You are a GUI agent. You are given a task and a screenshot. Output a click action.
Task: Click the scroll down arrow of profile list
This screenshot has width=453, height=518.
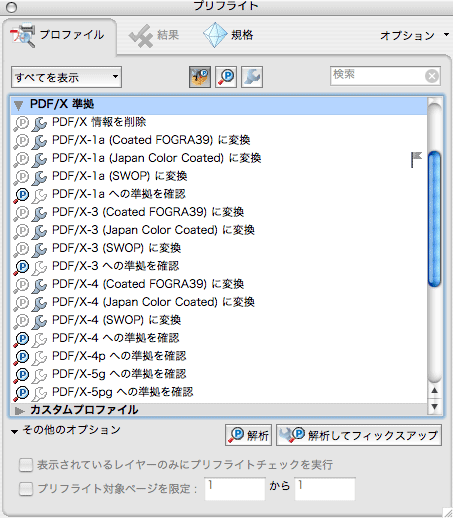pos(434,407)
